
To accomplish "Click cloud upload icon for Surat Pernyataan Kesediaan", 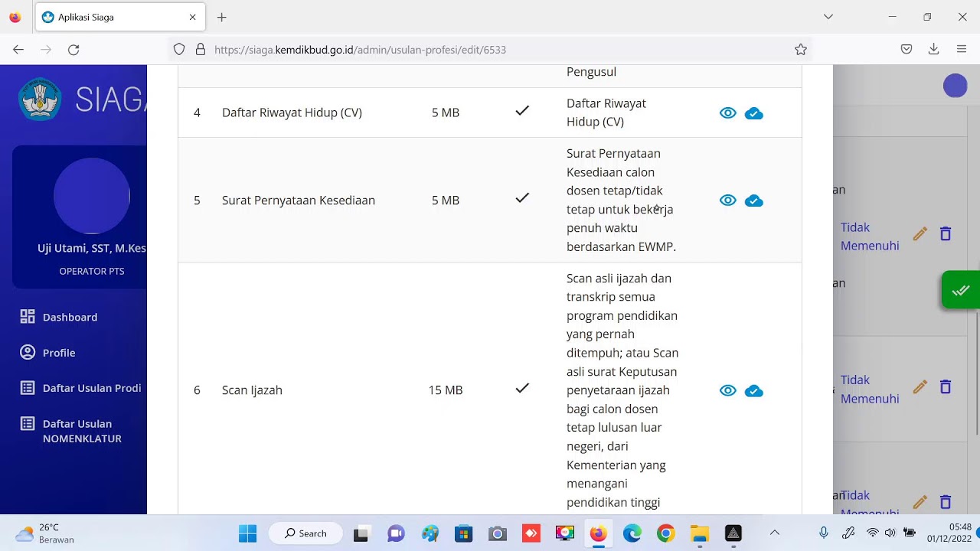I will (754, 201).
